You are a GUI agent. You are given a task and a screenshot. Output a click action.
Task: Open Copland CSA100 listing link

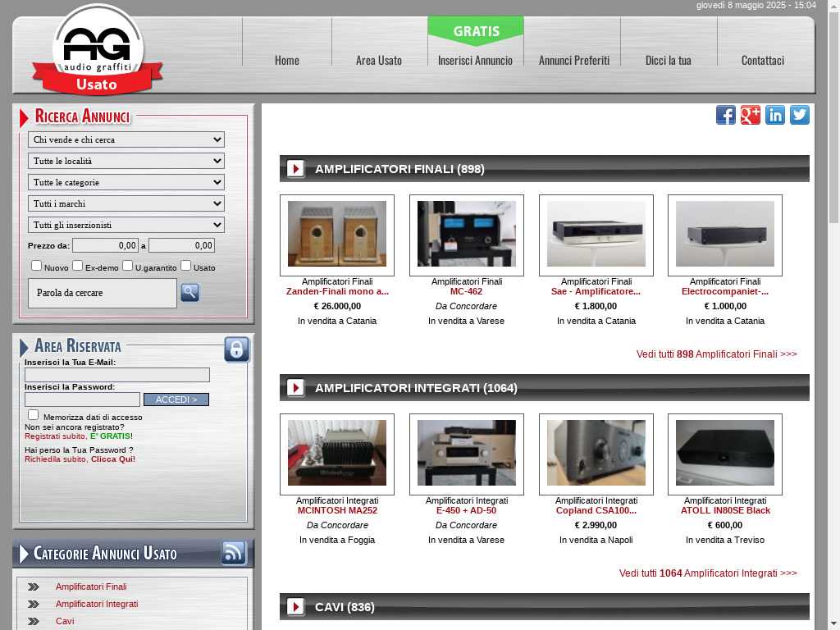coord(596,510)
